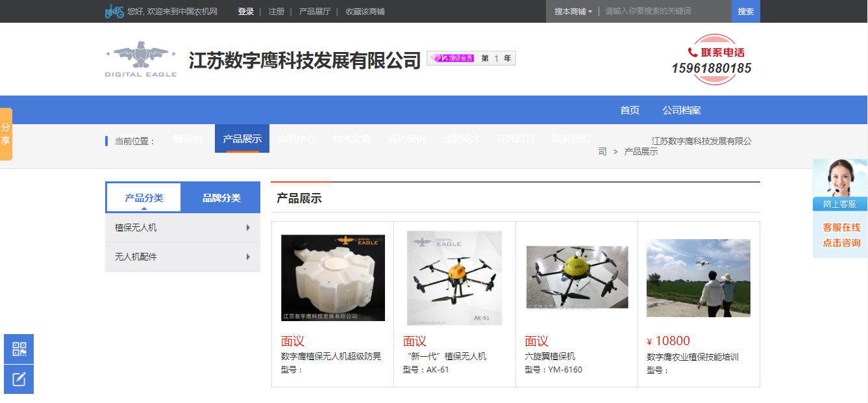
Task: Expand the 无人机配件 category arrow
Action: click(x=248, y=257)
